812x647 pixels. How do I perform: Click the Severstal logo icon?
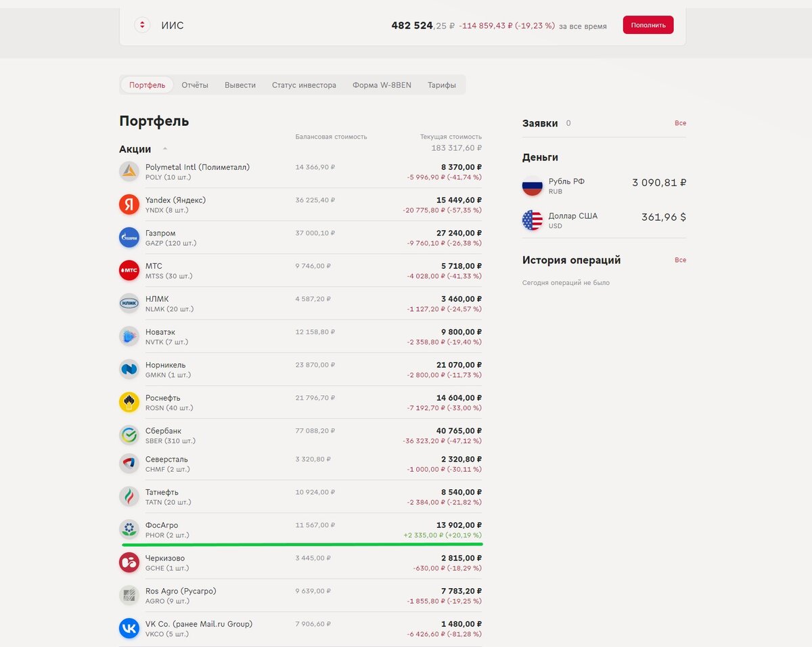pyautogui.click(x=129, y=464)
